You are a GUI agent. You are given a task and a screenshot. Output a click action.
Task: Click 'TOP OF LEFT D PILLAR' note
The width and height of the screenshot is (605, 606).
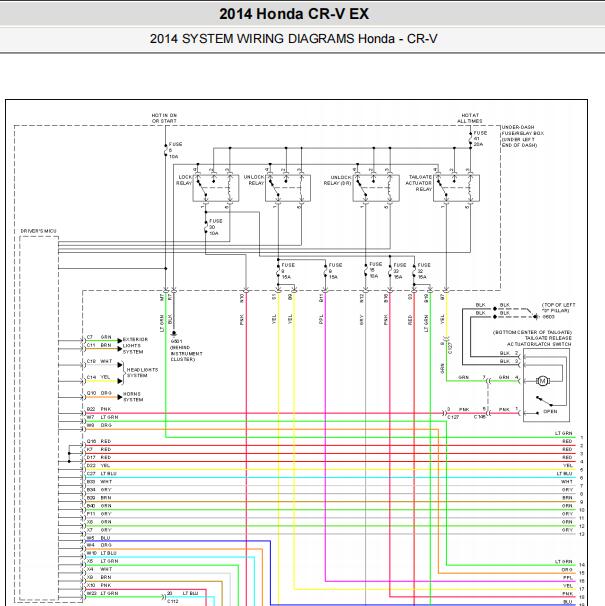click(558, 308)
